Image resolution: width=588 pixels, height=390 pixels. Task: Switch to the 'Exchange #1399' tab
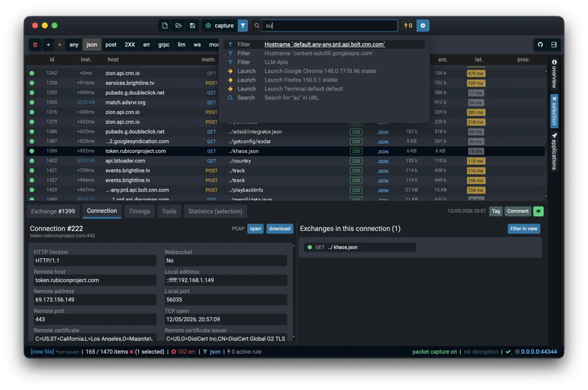[53, 211]
